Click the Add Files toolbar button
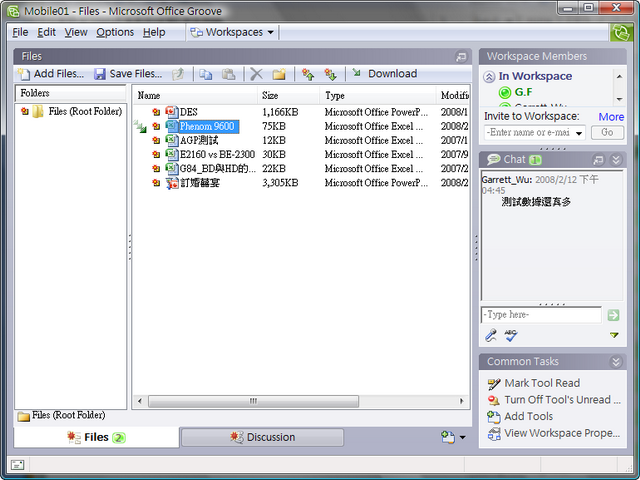The image size is (640, 480). [51, 74]
